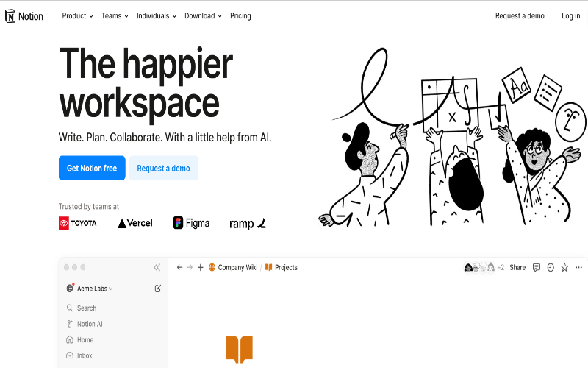Open the Individuals dropdown
Viewport: 588px width, 368px height.
157,15
